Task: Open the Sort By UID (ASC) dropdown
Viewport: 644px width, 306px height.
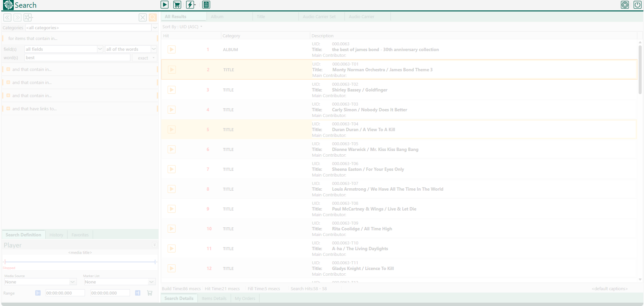Action: [x=182, y=27]
